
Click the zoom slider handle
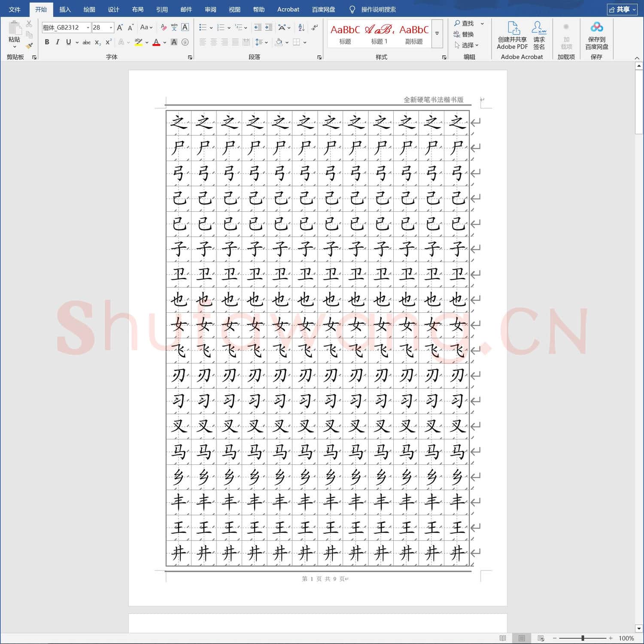point(583,638)
